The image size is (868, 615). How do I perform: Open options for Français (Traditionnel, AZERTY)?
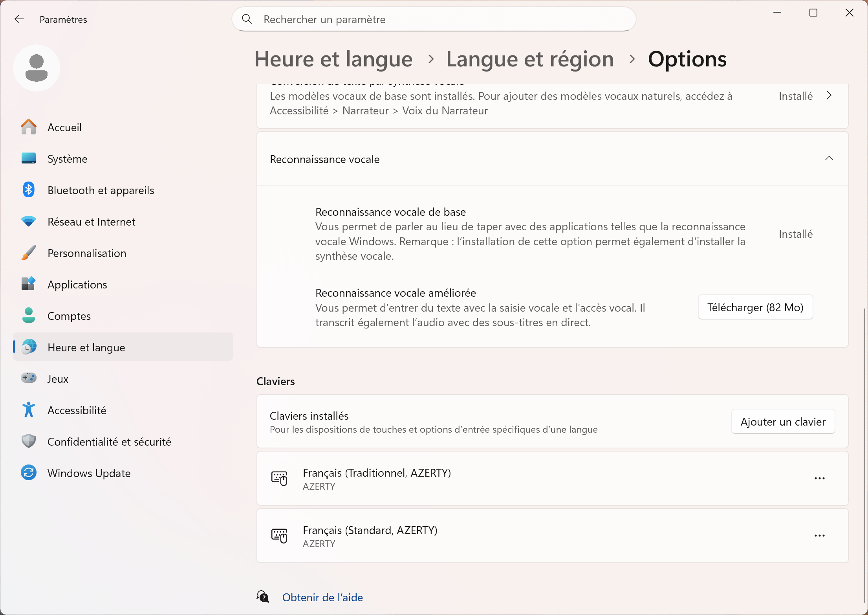click(x=819, y=478)
